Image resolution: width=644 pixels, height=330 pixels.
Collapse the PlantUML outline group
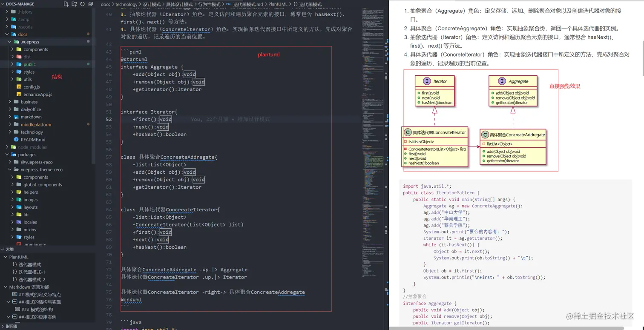5,257
